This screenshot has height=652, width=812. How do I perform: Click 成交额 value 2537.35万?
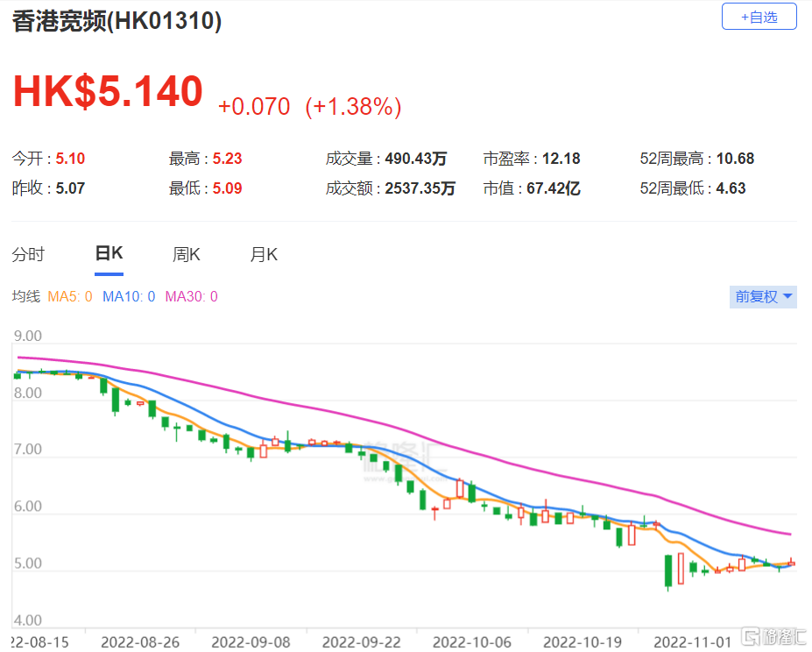(x=420, y=188)
